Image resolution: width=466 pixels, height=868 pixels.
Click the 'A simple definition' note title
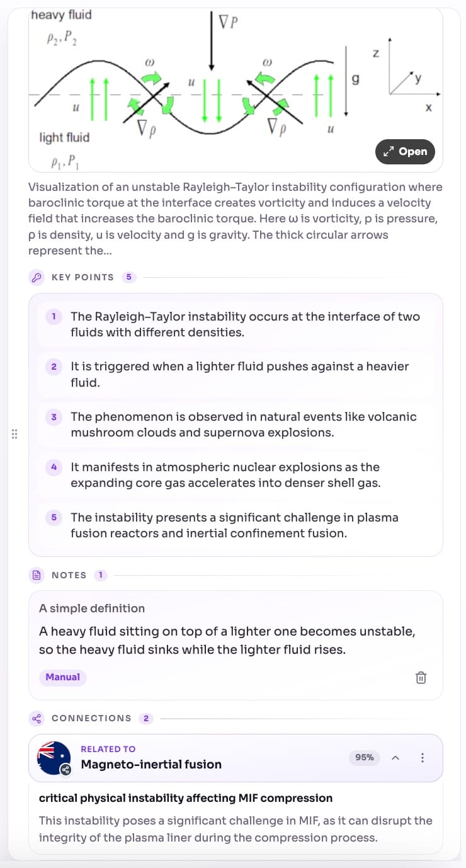click(92, 608)
